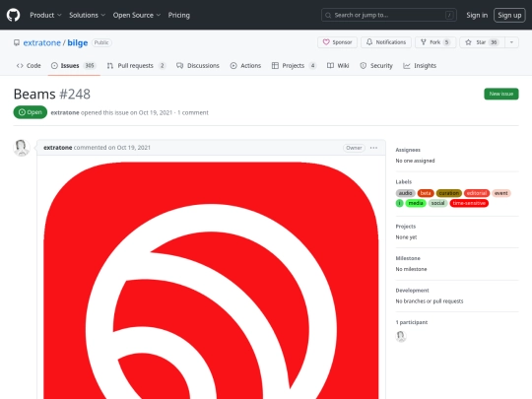Click extratone's avatar beside the comment
Image resolution: width=532 pixels, height=399 pixels.
coord(21,148)
